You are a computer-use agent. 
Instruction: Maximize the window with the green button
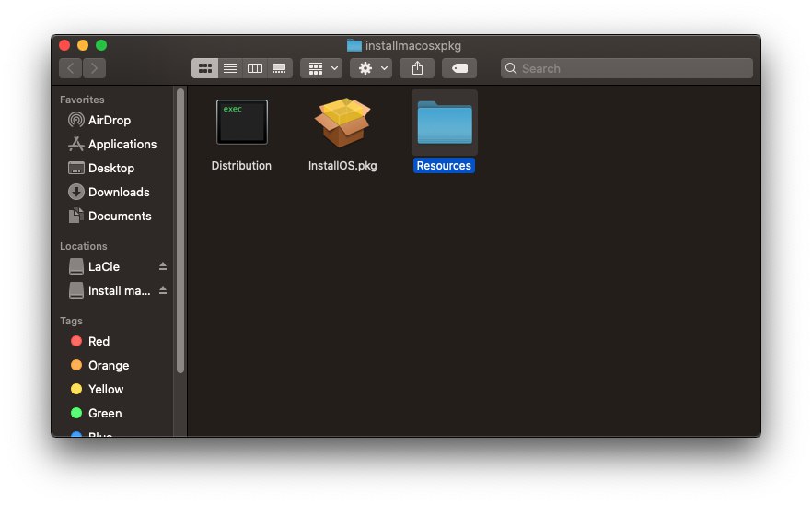[101, 45]
